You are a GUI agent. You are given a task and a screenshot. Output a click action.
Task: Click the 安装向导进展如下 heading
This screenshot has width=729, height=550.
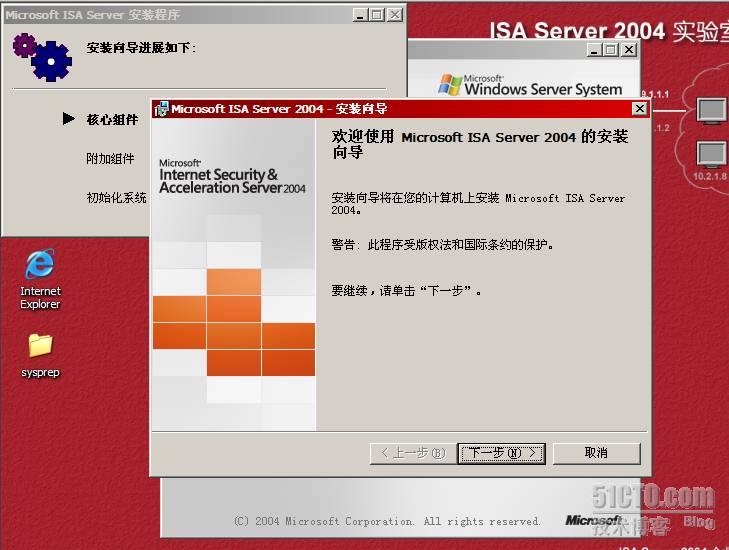click(x=141, y=47)
